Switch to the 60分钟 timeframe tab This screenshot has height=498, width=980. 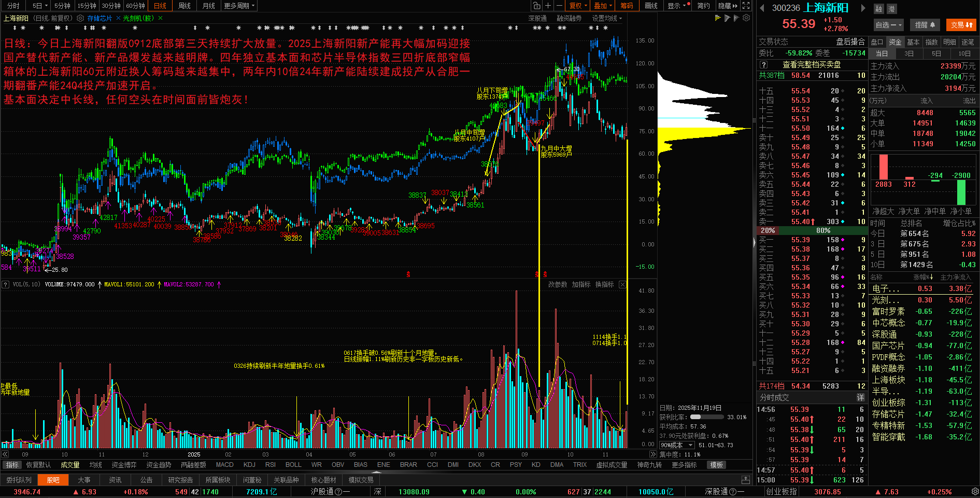point(136,6)
